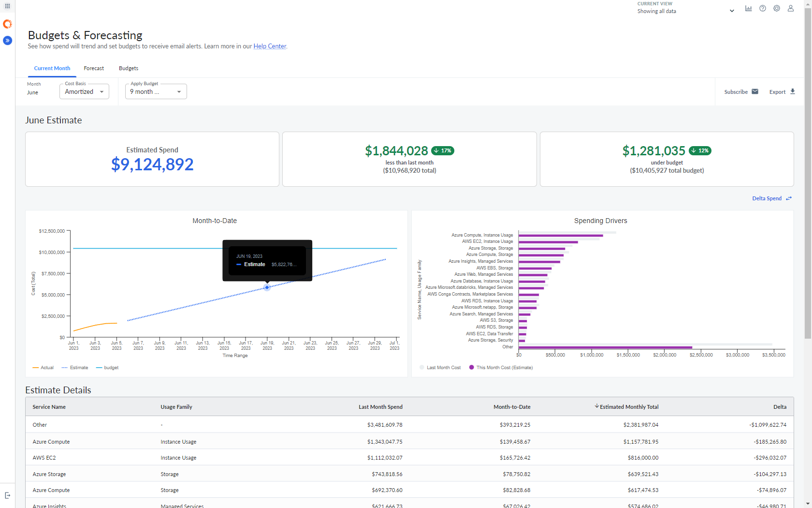Expand the left navigation with the chevron icon

click(x=7, y=41)
